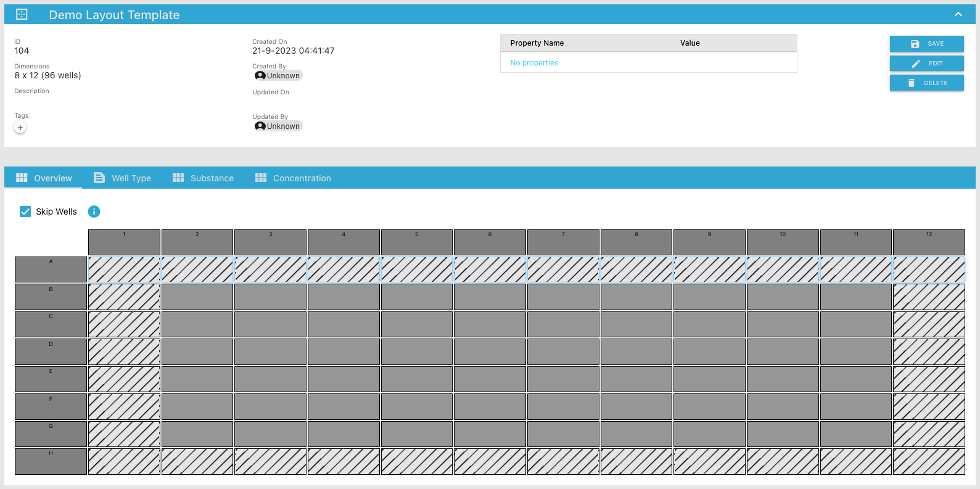The height and width of the screenshot is (489, 980).
Task: Click the Updated By Unknown user chip
Action: tap(278, 126)
